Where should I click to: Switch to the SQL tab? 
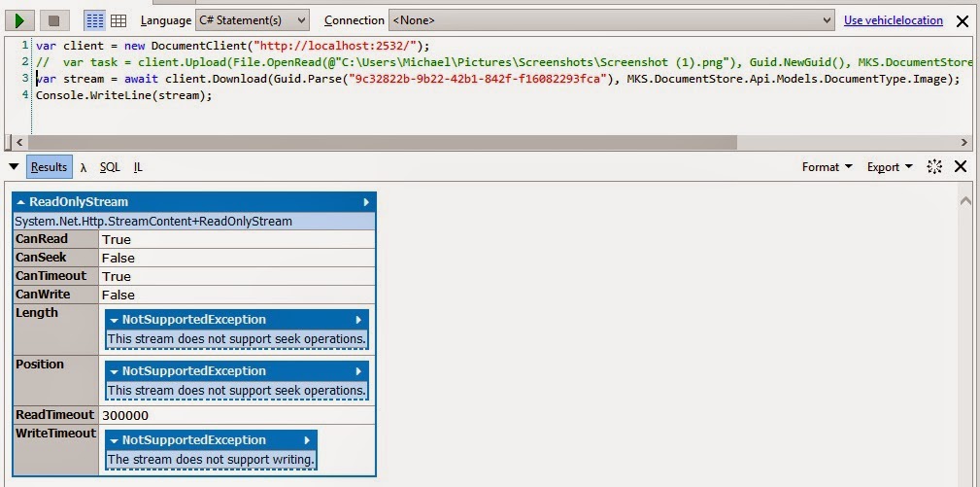point(110,167)
